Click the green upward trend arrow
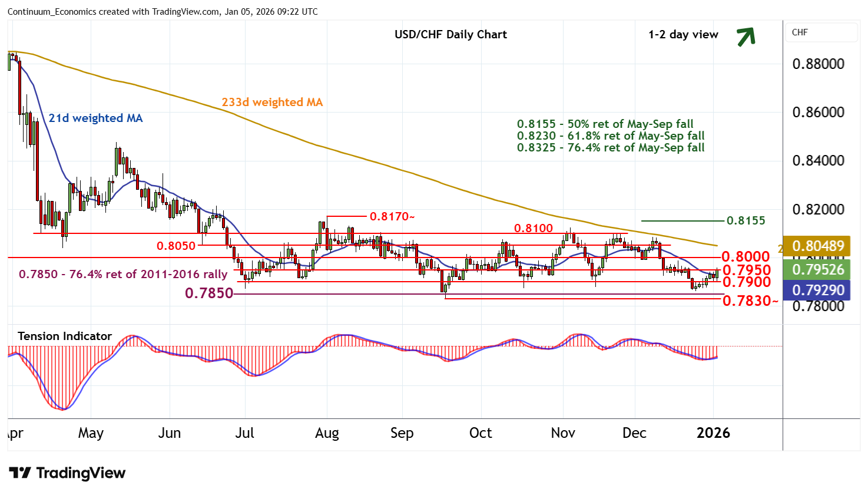The width and height of the screenshot is (868, 495). (x=746, y=37)
